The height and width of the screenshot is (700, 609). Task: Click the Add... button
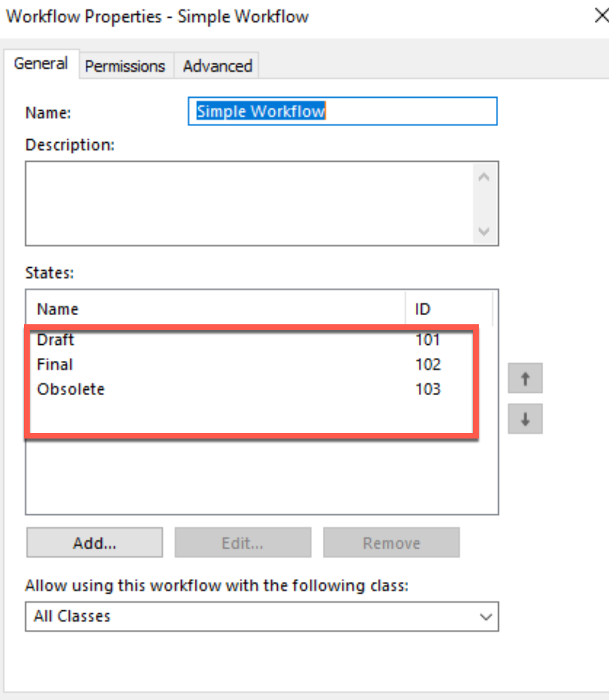(95, 542)
